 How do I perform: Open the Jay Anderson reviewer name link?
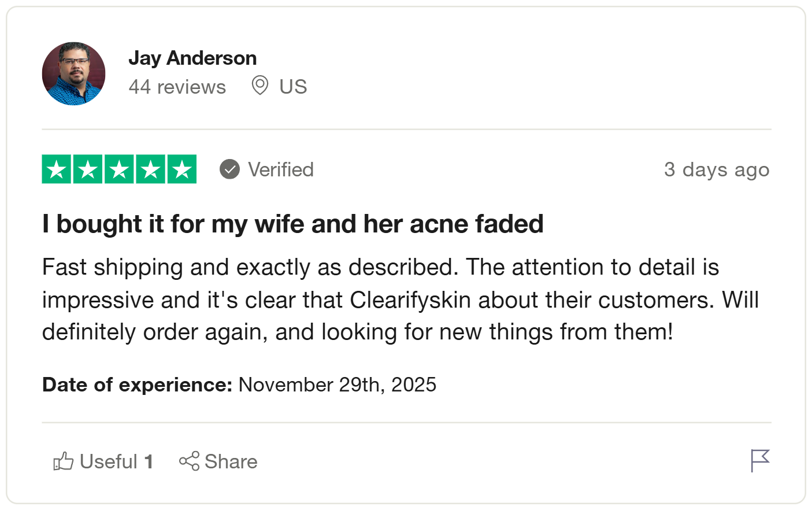click(192, 58)
